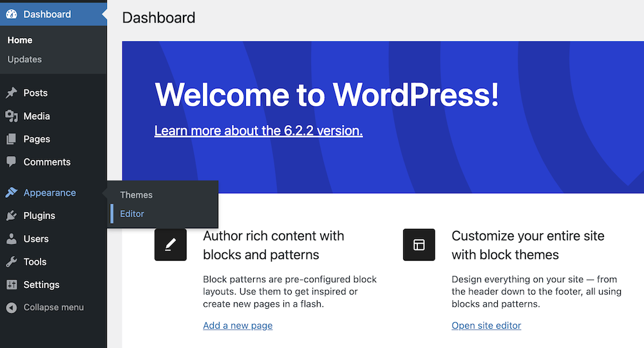Image resolution: width=644 pixels, height=348 pixels.
Task: Click the Pages stacked-sheets icon
Action: (x=12, y=139)
